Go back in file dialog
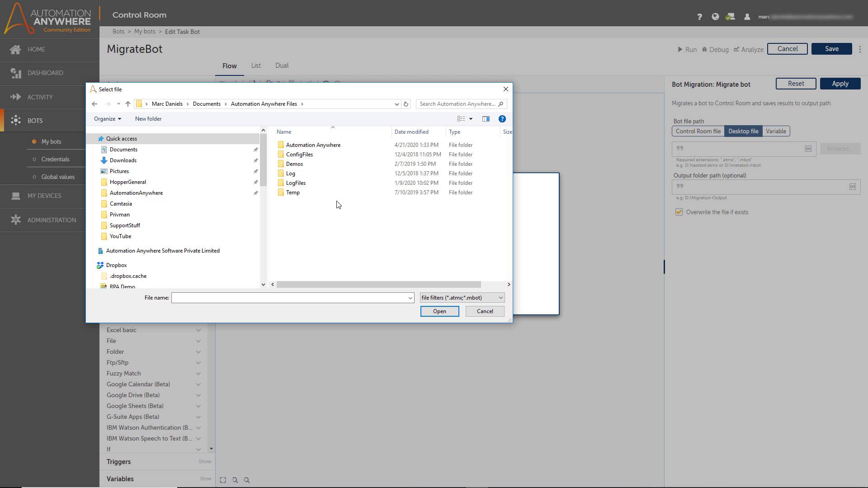Screen dimensions: 868x488 coord(94,104)
